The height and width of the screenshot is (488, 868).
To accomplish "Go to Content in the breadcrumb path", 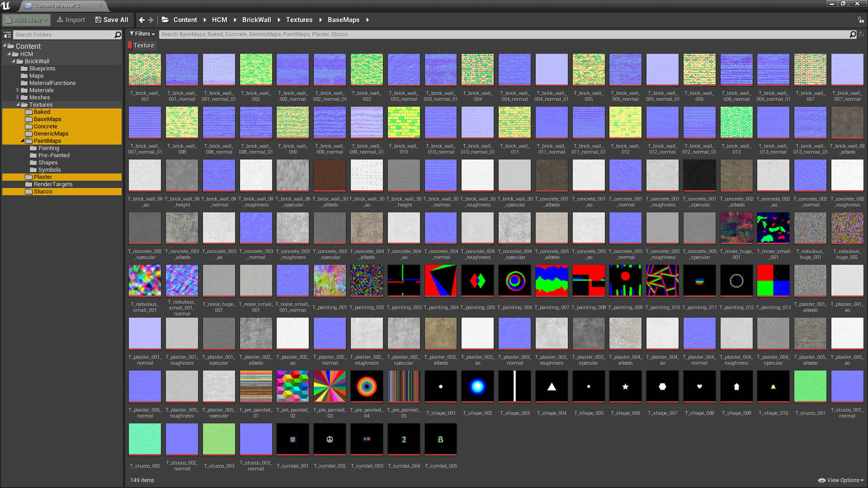I will point(185,20).
